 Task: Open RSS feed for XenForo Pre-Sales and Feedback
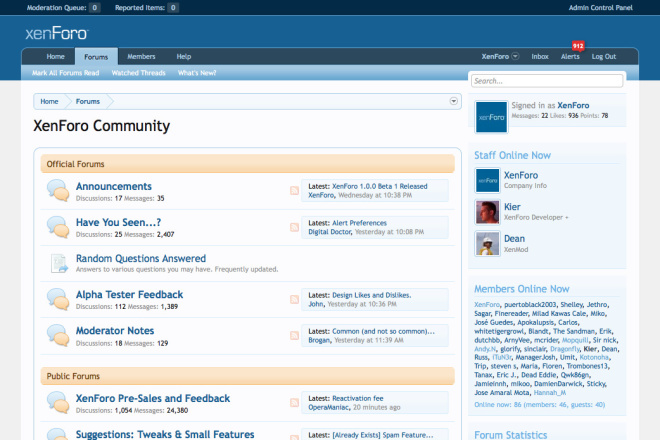coord(295,403)
